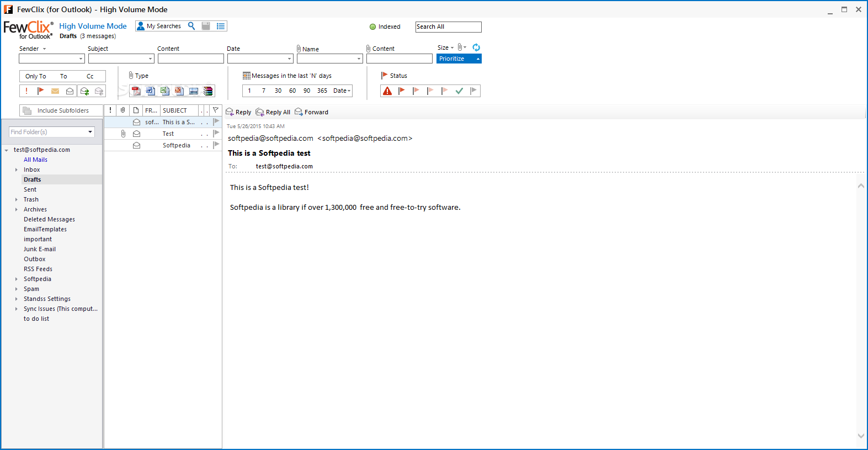Click paperclip on Test message row

pos(123,134)
